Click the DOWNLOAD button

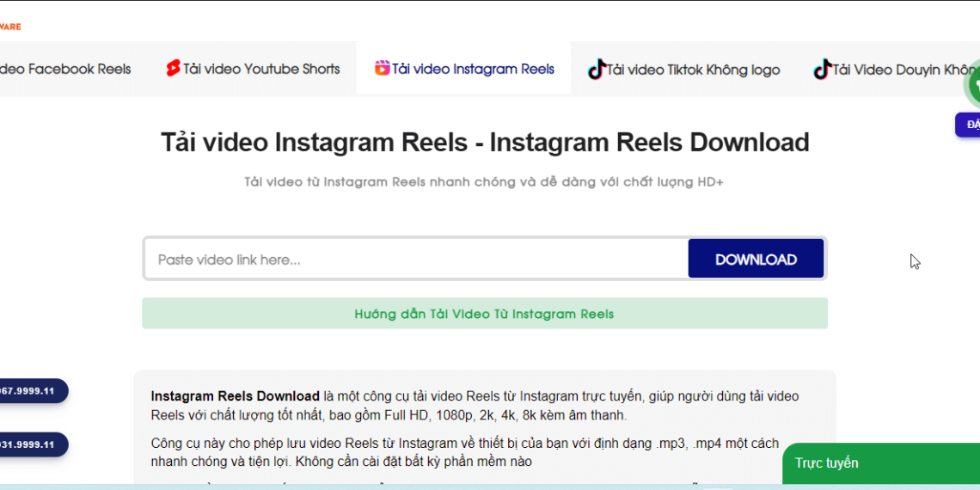756,259
